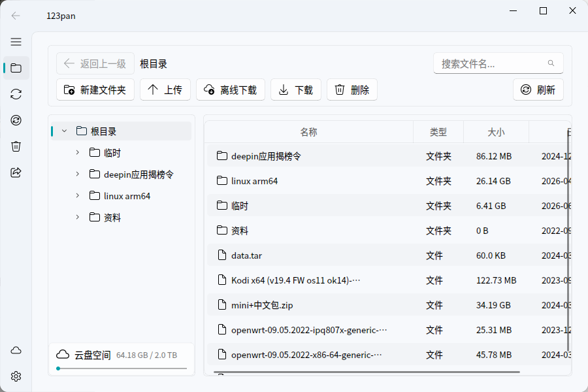588x392 pixels.
Task: Click the 搜索文件名 search field
Action: (498, 63)
